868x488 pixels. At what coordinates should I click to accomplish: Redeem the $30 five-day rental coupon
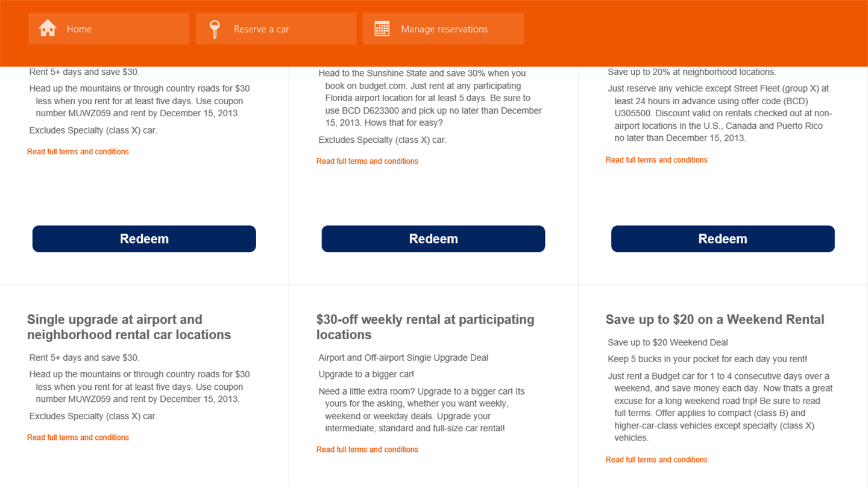pos(144,239)
